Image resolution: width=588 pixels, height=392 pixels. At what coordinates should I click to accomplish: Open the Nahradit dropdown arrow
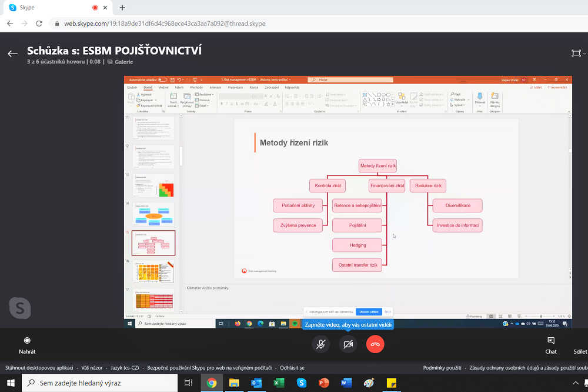pyautogui.click(x=469, y=100)
